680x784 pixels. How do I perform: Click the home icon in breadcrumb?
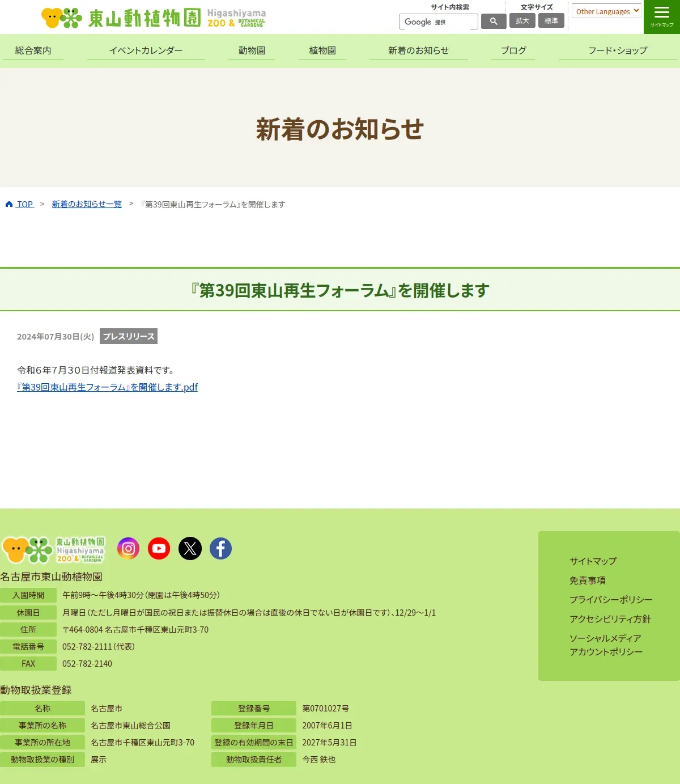pyautogui.click(x=9, y=204)
